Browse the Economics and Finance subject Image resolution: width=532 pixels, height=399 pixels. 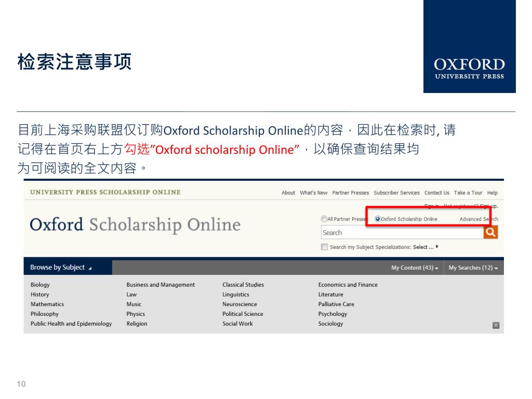pyautogui.click(x=348, y=285)
